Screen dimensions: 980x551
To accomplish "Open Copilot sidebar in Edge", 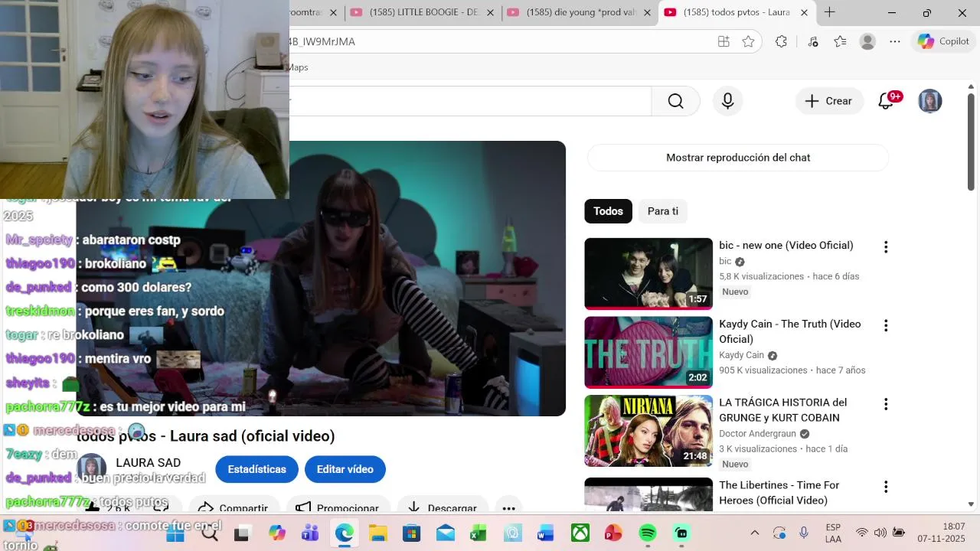I will point(943,41).
